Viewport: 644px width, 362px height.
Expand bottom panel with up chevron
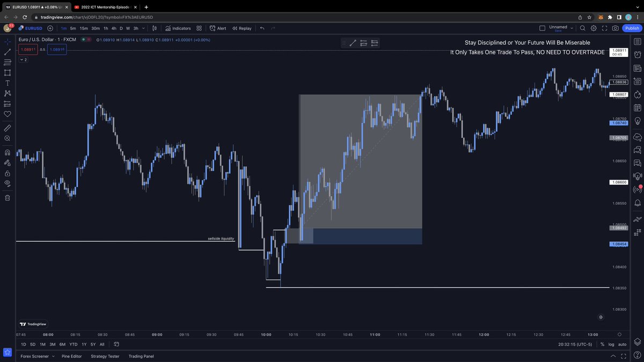coord(613,356)
